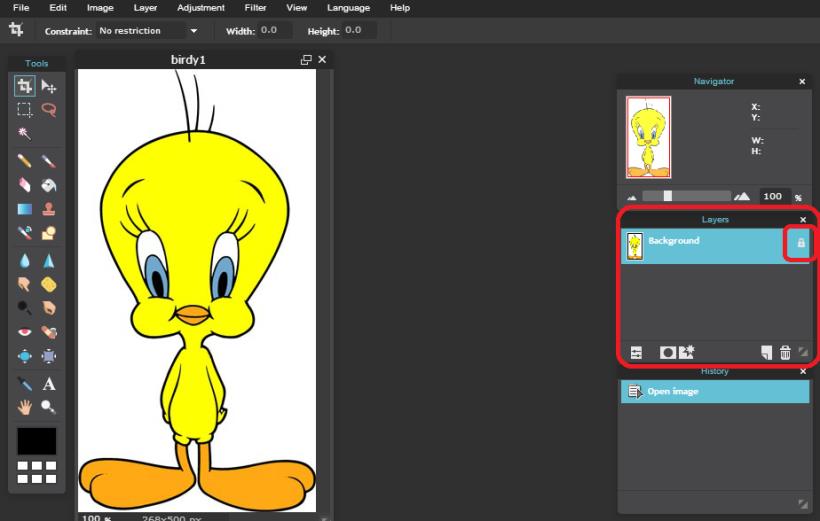The width and height of the screenshot is (820, 521).
Task: Toggle layer settings at Layers panel bottom
Action: pos(636,352)
